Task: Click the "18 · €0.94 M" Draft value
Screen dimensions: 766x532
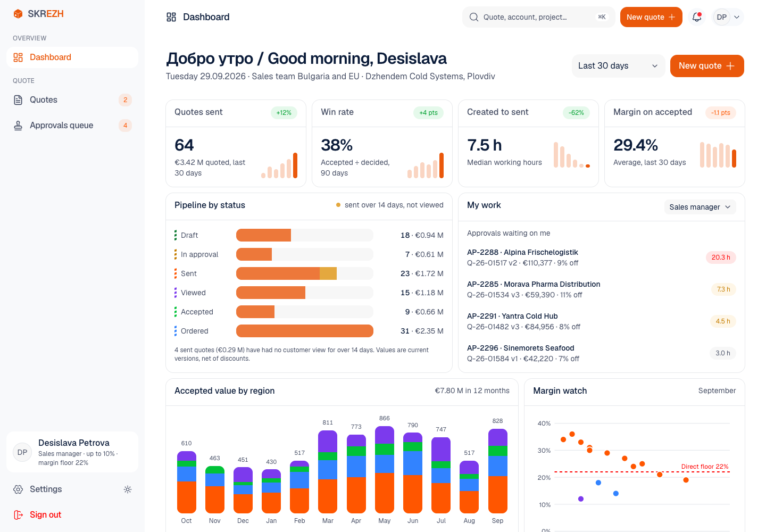Action: [x=422, y=235]
